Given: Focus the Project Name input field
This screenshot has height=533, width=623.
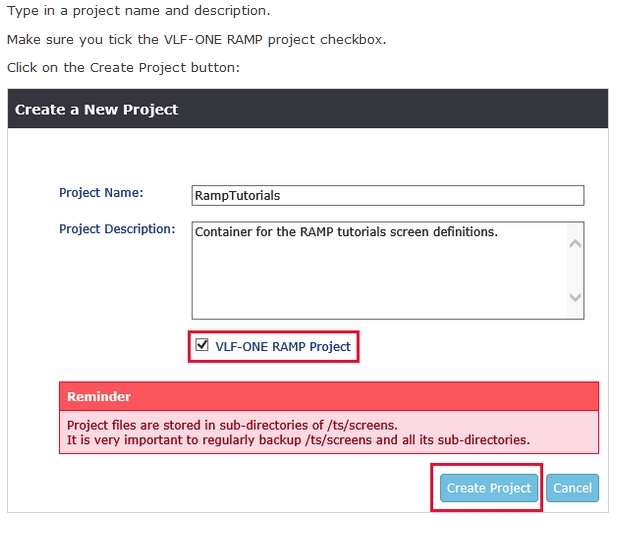Looking at the screenshot, I should click(387, 196).
